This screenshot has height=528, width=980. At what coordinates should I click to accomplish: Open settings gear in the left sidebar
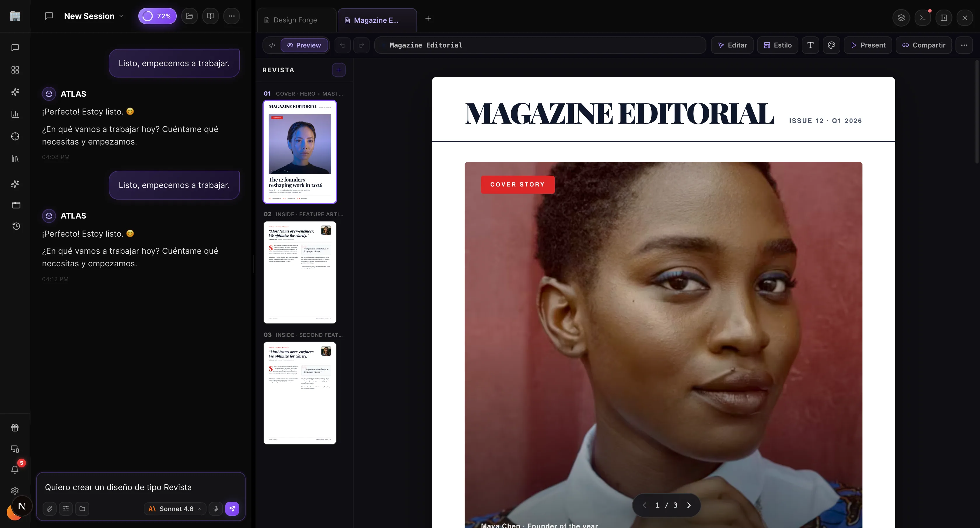point(15,491)
